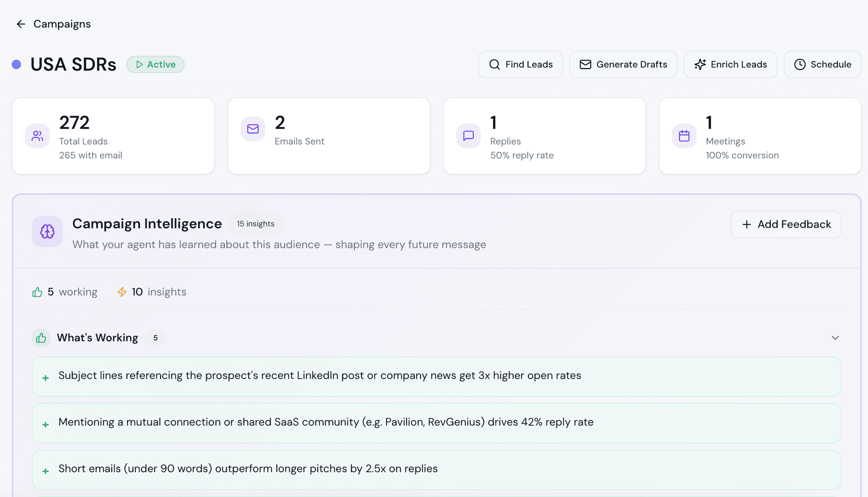Image resolution: width=868 pixels, height=497 pixels.
Task: Click the '100% conversion' text
Action: pos(742,155)
